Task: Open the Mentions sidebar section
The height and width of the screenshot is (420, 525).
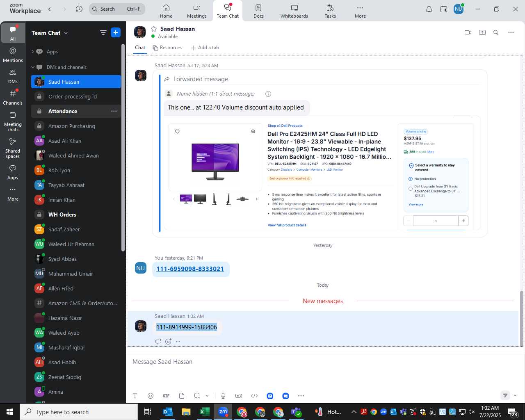Action: (13, 55)
